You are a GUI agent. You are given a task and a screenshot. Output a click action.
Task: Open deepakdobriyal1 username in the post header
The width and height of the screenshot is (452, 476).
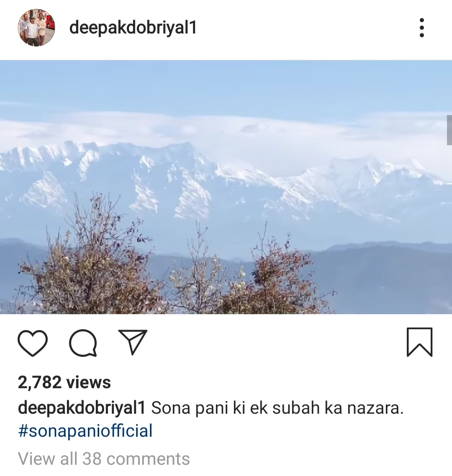pos(133,28)
